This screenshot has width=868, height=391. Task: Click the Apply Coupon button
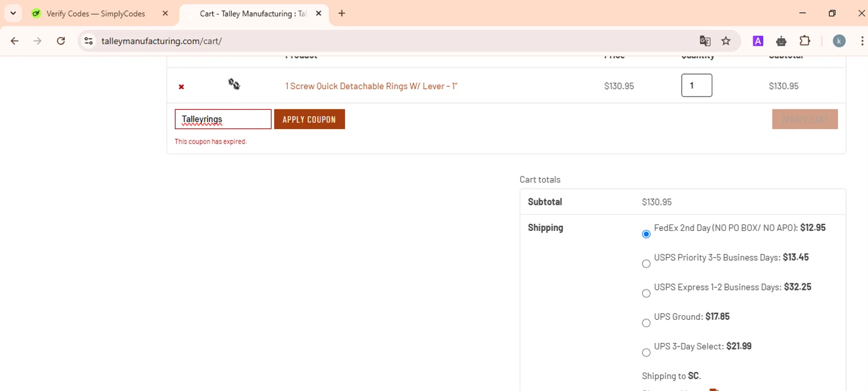(x=310, y=119)
